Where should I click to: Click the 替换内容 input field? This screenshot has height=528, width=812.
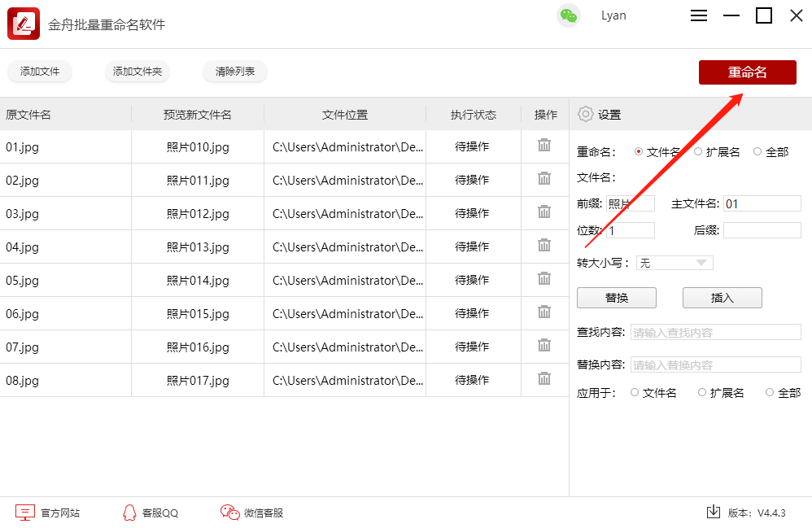[x=716, y=364]
